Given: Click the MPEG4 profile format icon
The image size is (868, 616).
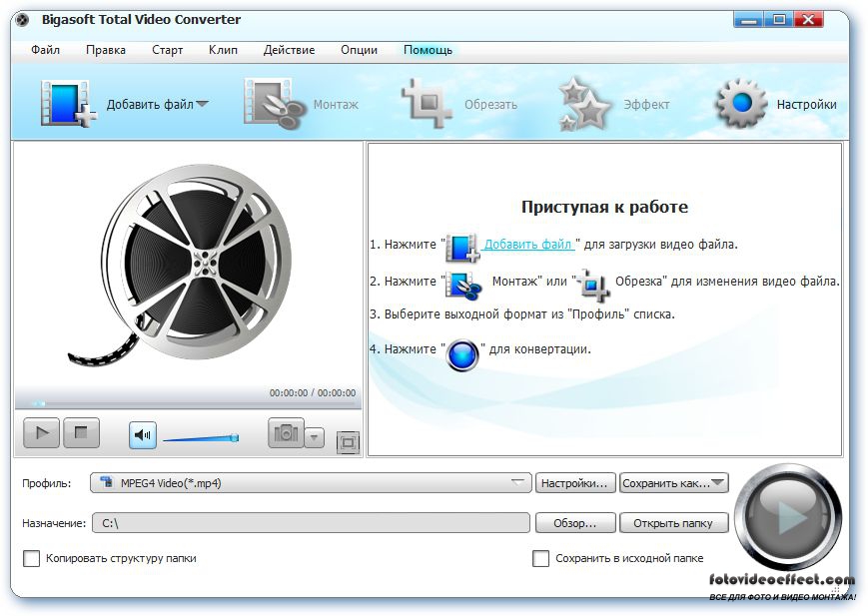Looking at the screenshot, I should (x=106, y=482).
